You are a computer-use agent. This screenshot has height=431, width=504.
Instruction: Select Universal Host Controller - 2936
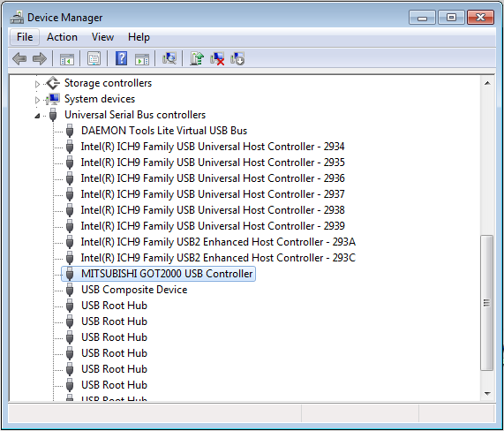(213, 178)
